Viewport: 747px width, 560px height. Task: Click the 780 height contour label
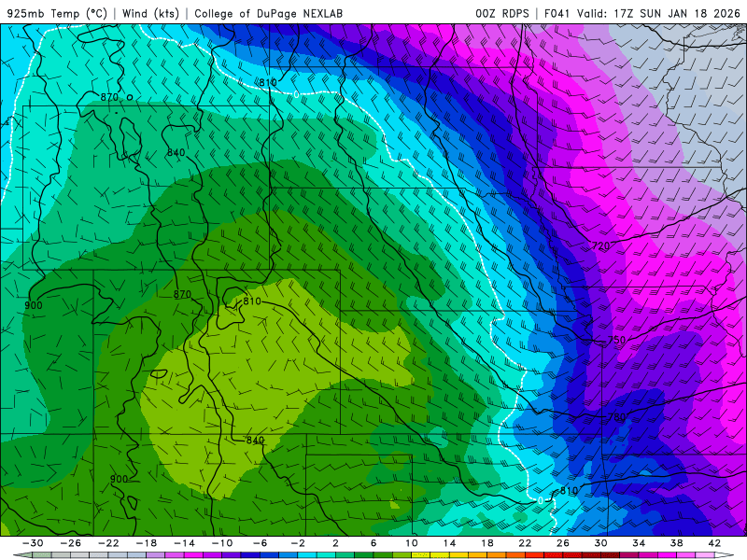(x=616, y=416)
